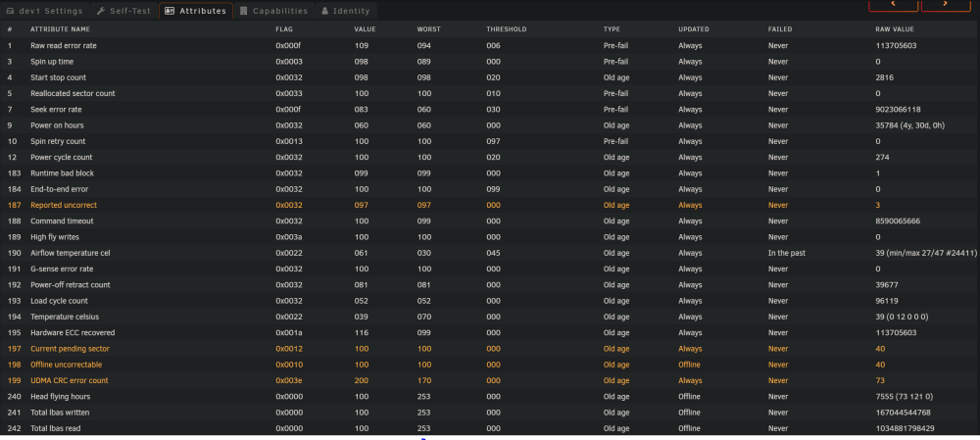Click the RAW VALUE column header

pos(895,29)
